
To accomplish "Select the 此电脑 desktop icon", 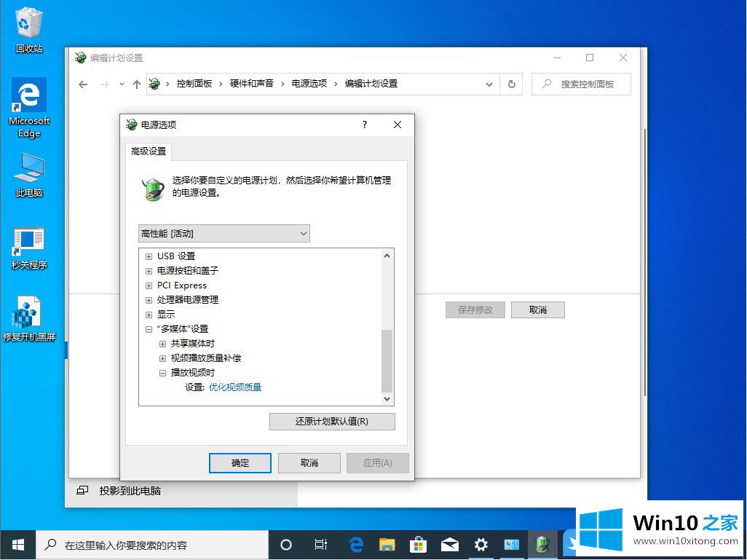I will click(x=29, y=175).
